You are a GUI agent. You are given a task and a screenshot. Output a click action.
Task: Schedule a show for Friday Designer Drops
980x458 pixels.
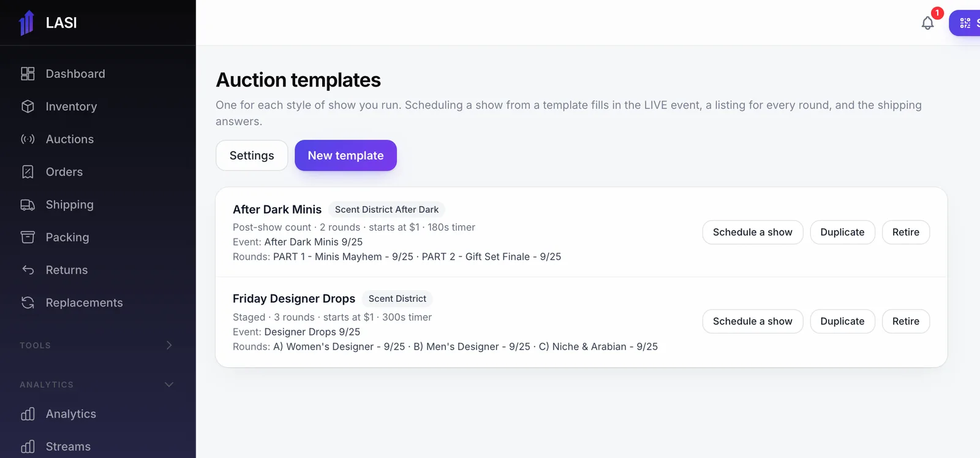753,321
